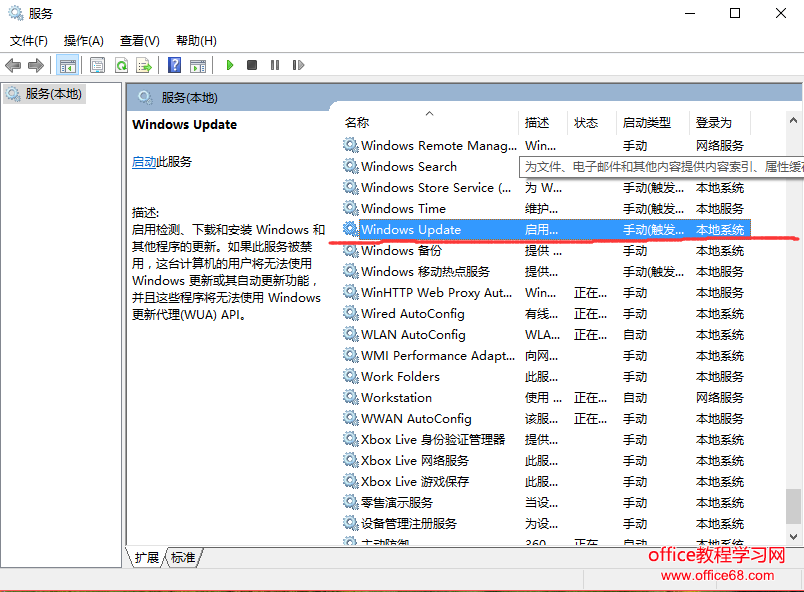Toggle the console tree panel icon
The height and width of the screenshot is (592, 804).
tap(66, 64)
